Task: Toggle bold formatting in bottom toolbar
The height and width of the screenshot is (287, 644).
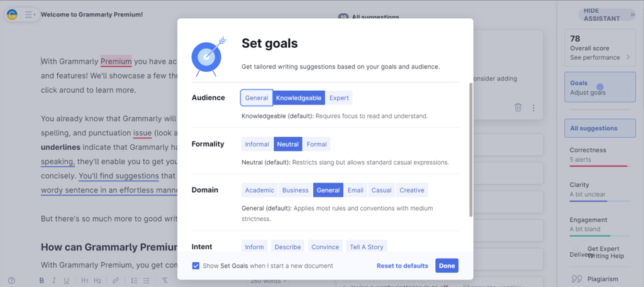Action: 42,281
